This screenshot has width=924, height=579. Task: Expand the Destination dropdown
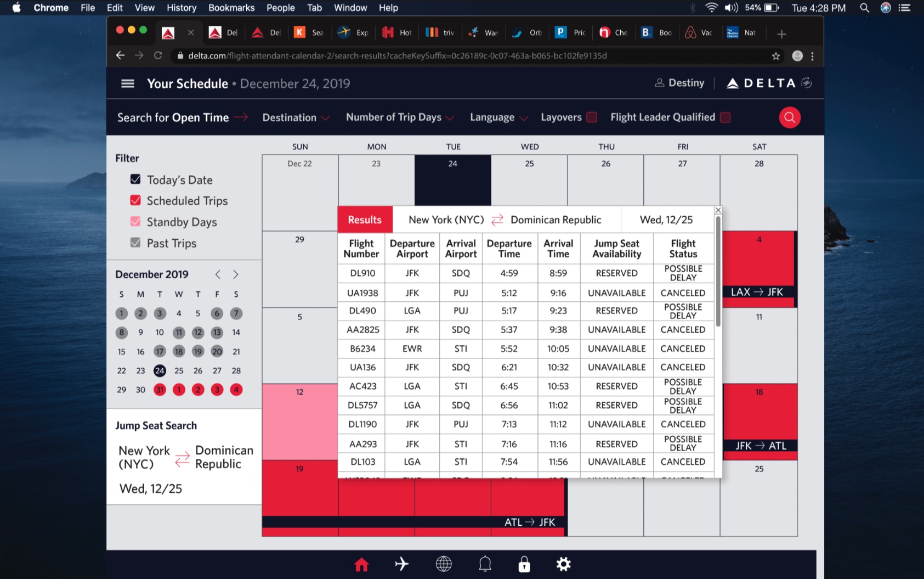pos(296,117)
